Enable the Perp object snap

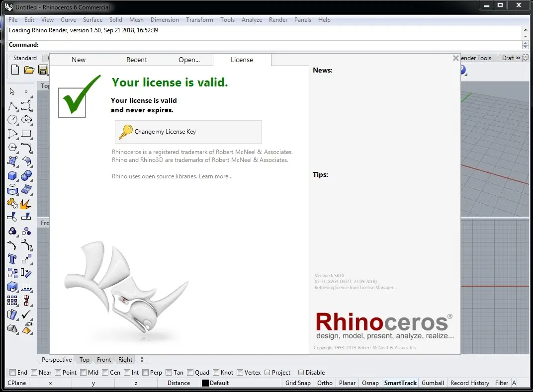(x=146, y=373)
